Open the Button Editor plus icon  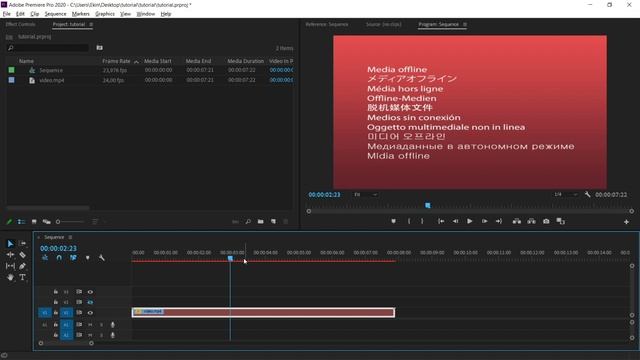626,222
